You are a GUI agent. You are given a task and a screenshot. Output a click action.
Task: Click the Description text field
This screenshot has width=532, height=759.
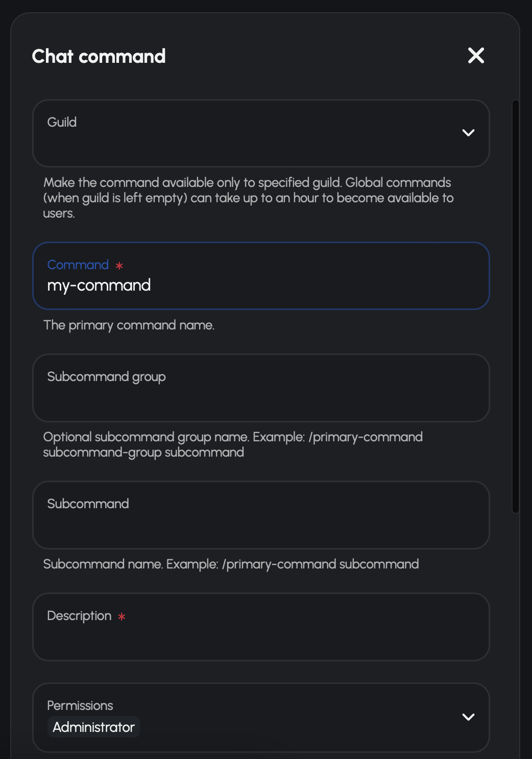click(x=260, y=635)
